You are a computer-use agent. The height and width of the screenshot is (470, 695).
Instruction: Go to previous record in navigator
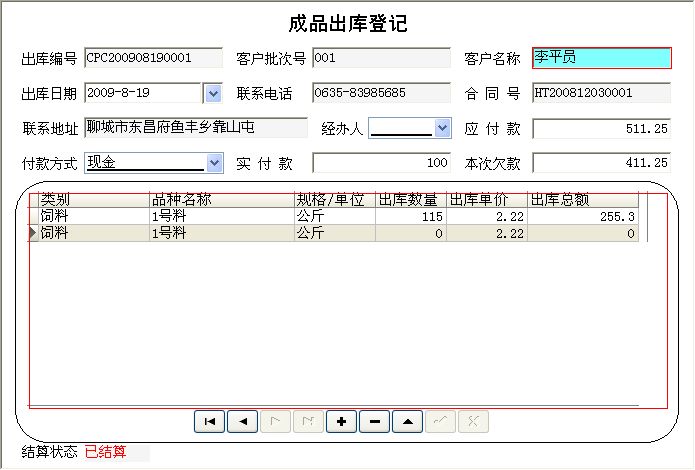(242, 422)
